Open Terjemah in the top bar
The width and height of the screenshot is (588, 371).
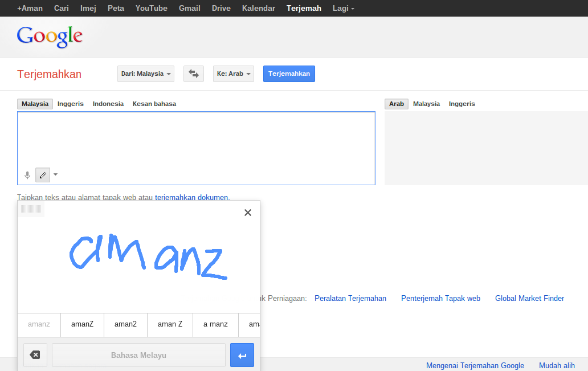(304, 8)
